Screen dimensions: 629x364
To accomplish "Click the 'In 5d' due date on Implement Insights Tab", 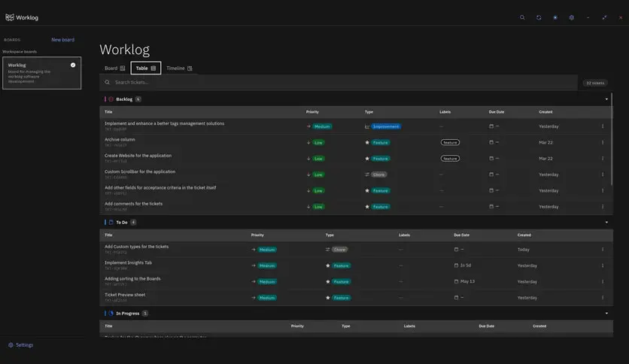I will [x=466, y=265].
